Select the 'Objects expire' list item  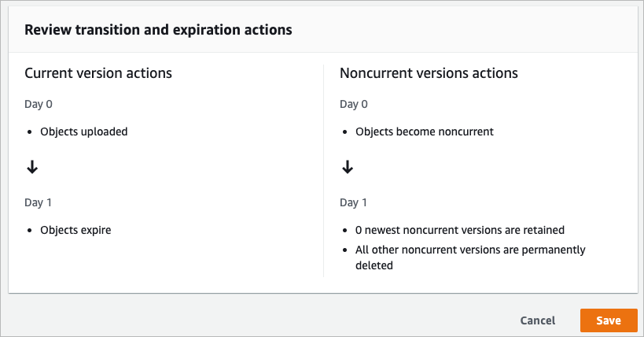[75, 230]
